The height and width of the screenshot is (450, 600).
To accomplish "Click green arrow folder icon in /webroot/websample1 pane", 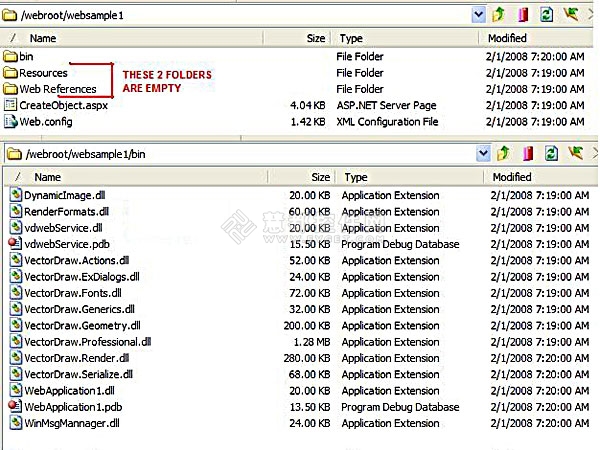I will tap(570, 15).
